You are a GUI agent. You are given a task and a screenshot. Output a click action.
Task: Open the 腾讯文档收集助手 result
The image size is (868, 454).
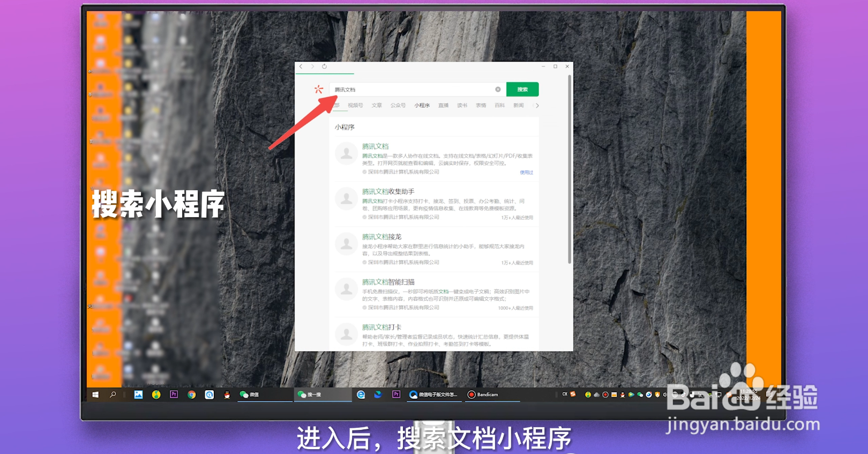coord(388,191)
